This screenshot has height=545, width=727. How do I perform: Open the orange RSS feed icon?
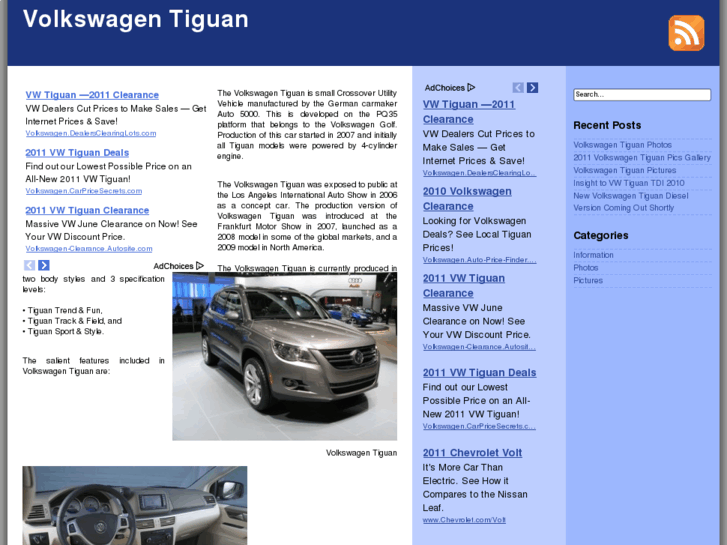[686, 33]
